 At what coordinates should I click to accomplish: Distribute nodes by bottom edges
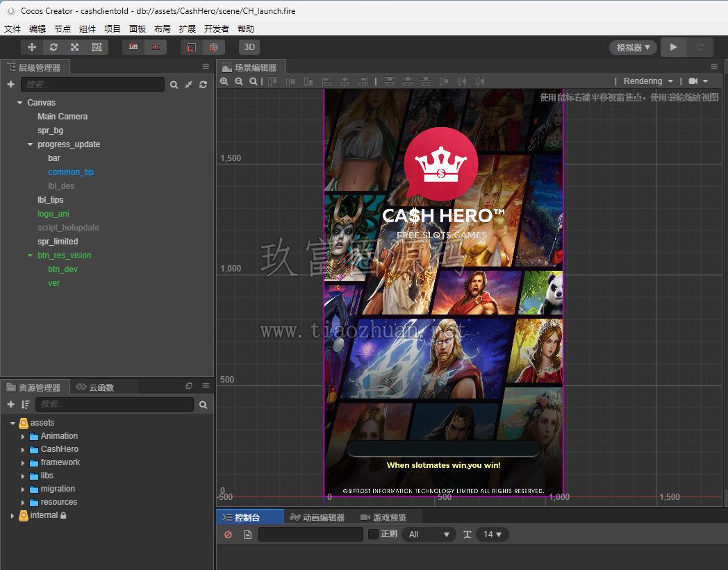[425, 82]
